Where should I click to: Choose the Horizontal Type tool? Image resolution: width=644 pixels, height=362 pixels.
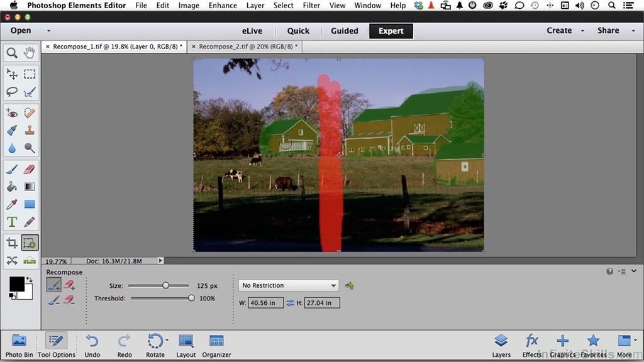coord(11,221)
